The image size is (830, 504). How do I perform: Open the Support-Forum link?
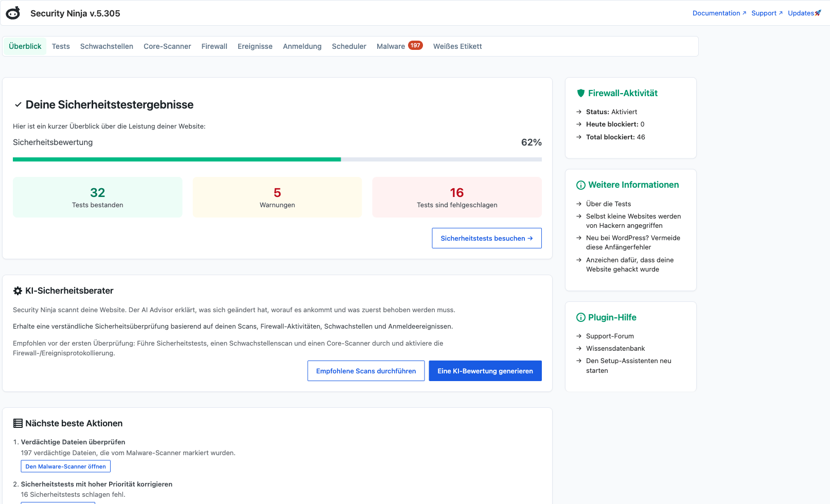pos(610,336)
